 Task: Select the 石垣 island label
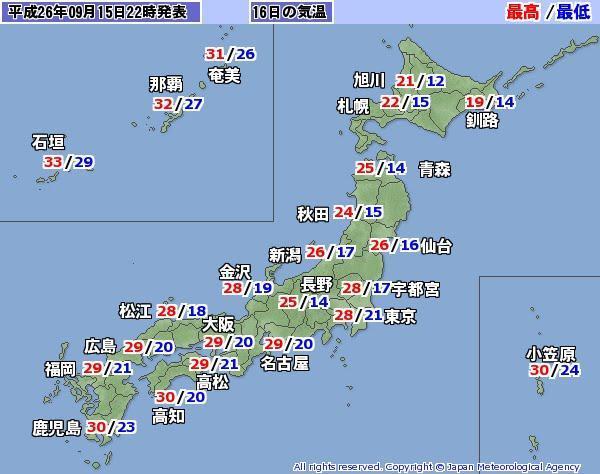(x=48, y=142)
